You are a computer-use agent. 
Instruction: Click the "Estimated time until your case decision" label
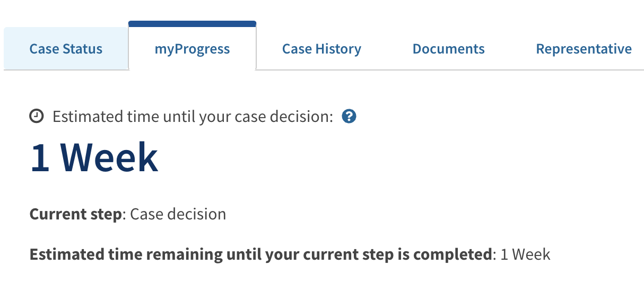coord(192,117)
